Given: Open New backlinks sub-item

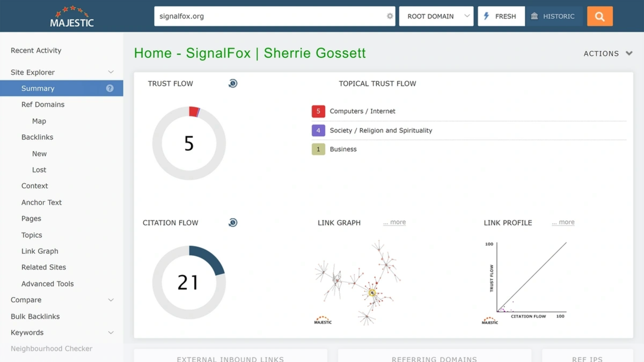Looking at the screenshot, I should click(x=39, y=154).
